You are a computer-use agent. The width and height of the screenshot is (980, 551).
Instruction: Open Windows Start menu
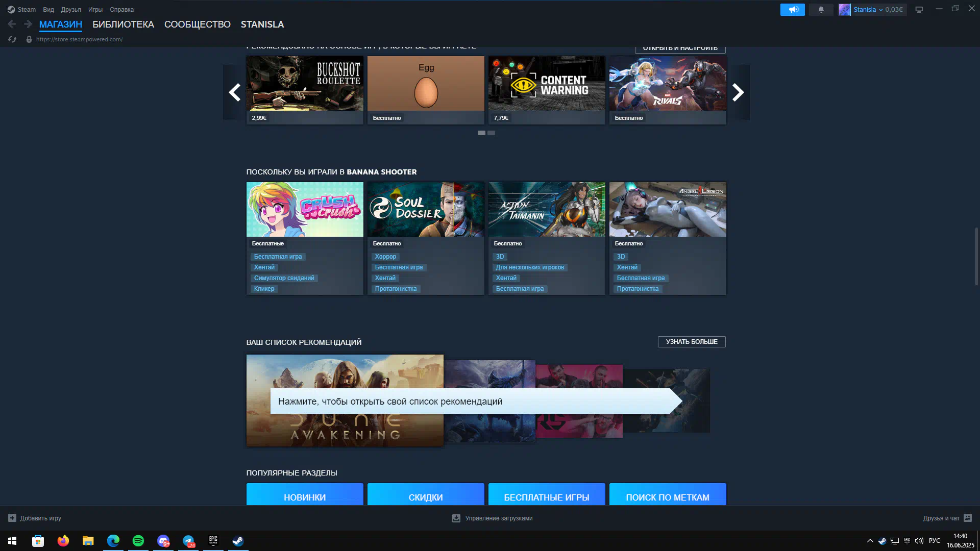tap(12, 541)
